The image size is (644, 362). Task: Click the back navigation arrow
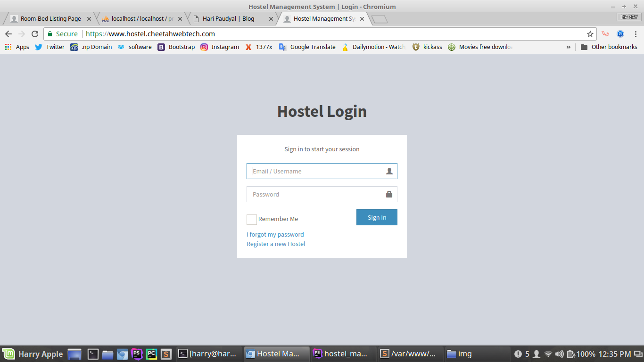[8, 34]
